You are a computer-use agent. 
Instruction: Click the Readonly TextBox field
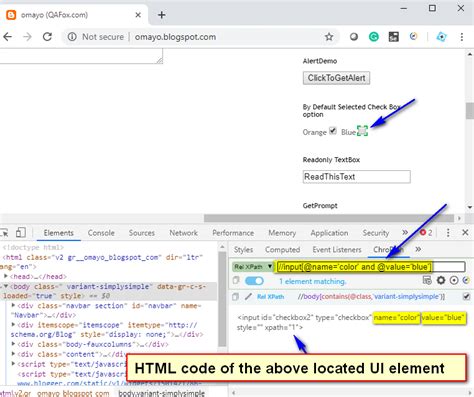click(357, 177)
